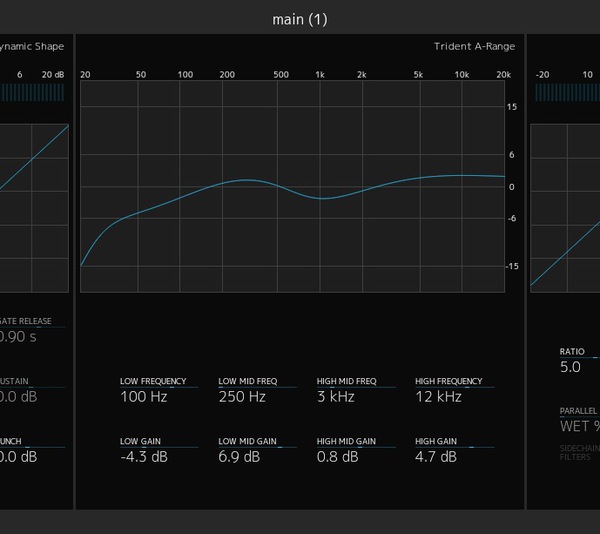Select the Sustain dB value
This screenshot has height=534, width=600.
tap(18, 397)
